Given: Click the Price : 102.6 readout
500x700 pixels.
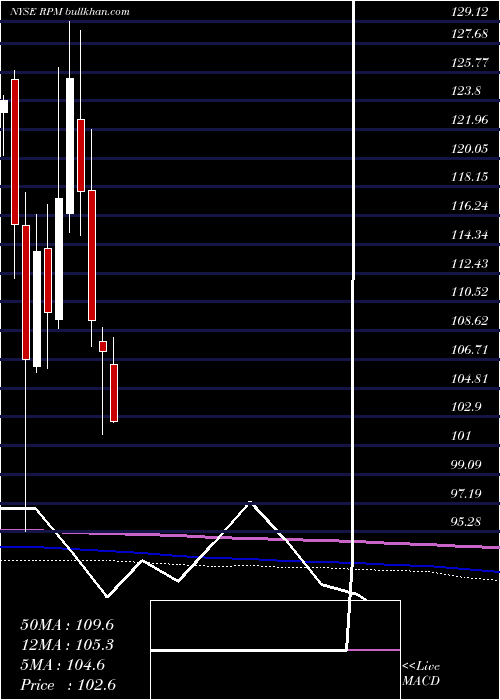Looking at the screenshot, I should tap(68, 685).
